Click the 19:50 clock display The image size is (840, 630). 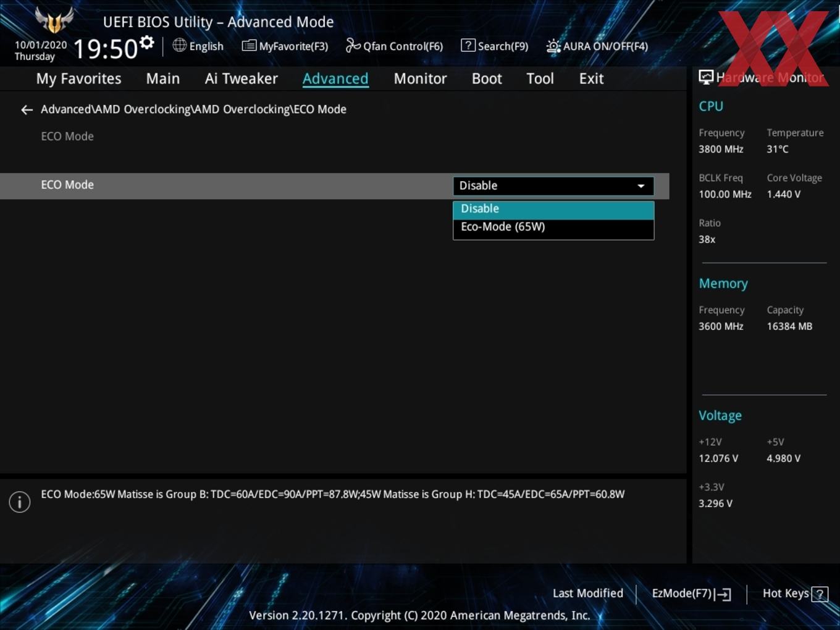[x=105, y=49]
